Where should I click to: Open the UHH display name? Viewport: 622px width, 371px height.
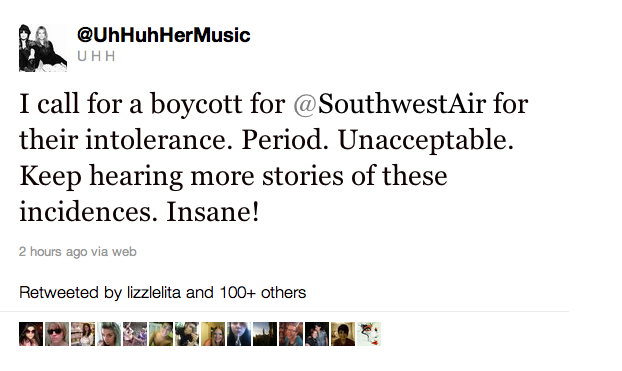pos(96,56)
